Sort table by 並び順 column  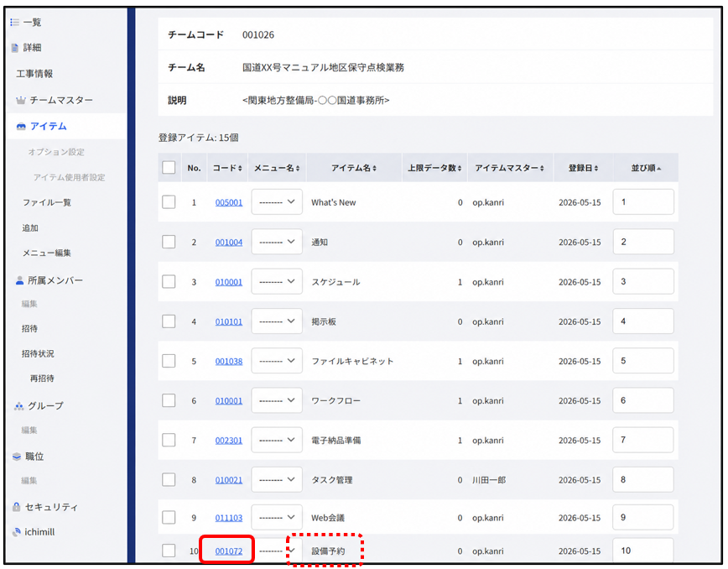tap(646, 168)
